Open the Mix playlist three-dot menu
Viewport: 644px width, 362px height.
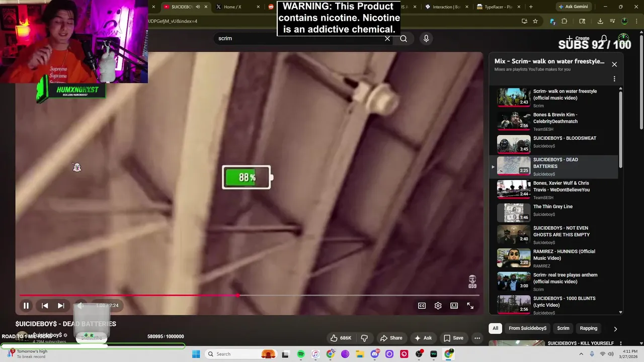click(614, 79)
